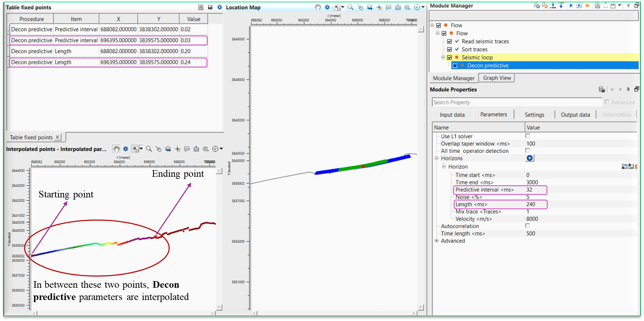The image size is (644, 321).
Task: Toggle the Use L1 solver checkbox
Action: [x=528, y=136]
